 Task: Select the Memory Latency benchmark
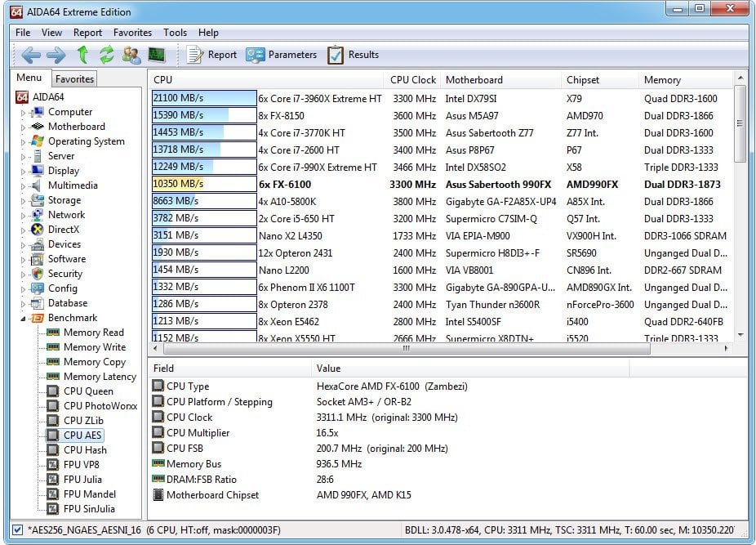coord(100,377)
